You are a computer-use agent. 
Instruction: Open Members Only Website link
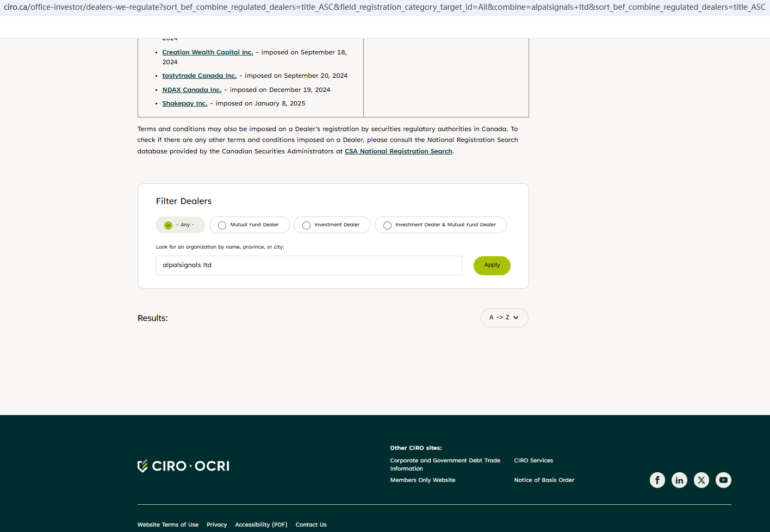coord(423,480)
